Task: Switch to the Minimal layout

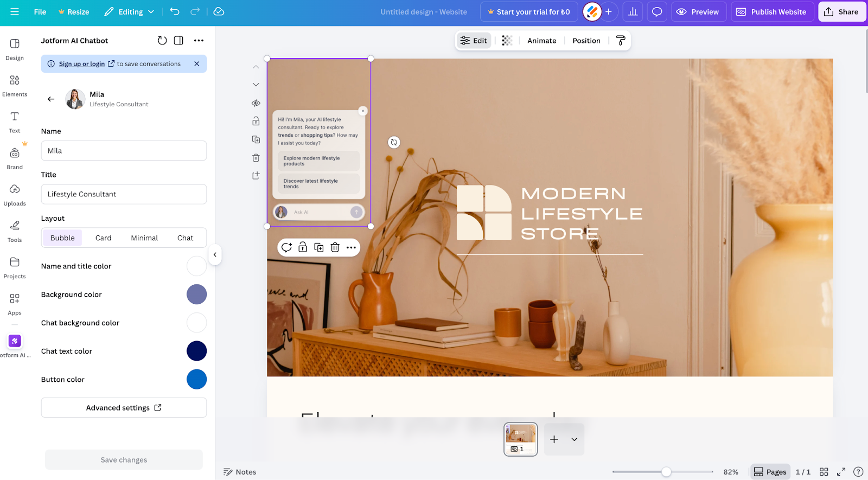Action: (144, 238)
